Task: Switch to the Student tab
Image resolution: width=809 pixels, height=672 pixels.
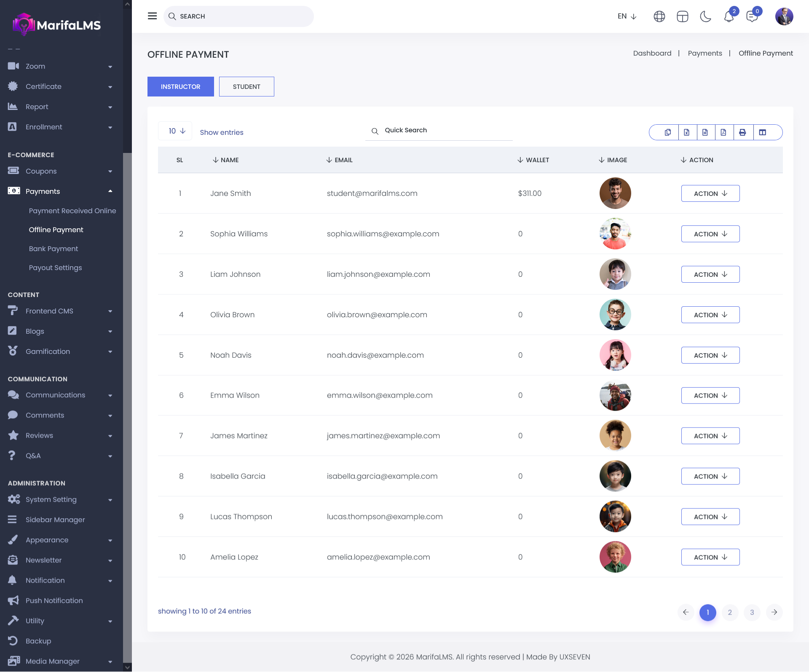Action: tap(246, 87)
